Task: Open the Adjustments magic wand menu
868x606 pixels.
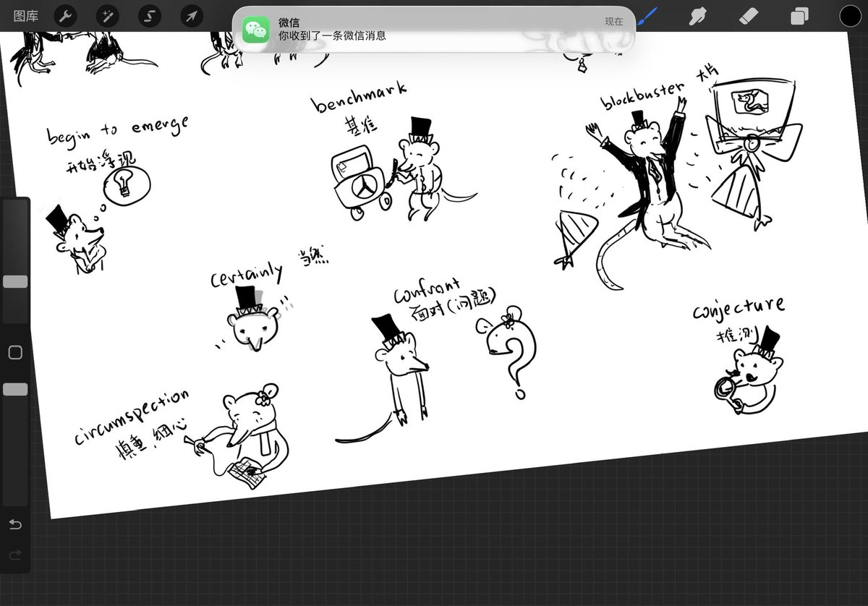Action: point(108,15)
